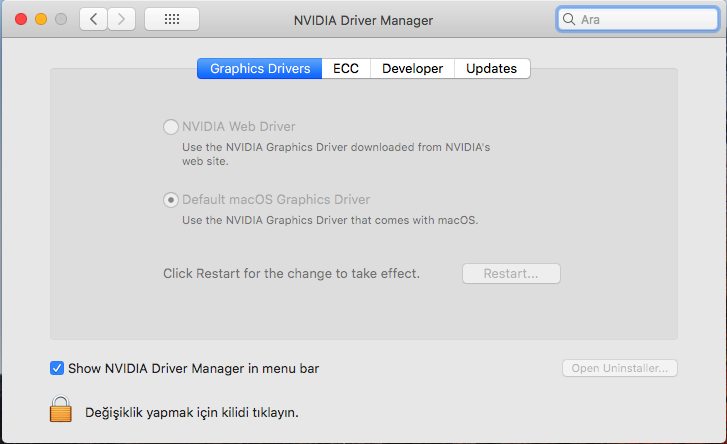727x444 pixels.
Task: Select the NVIDIA Web Driver radio button
Action: (170, 127)
